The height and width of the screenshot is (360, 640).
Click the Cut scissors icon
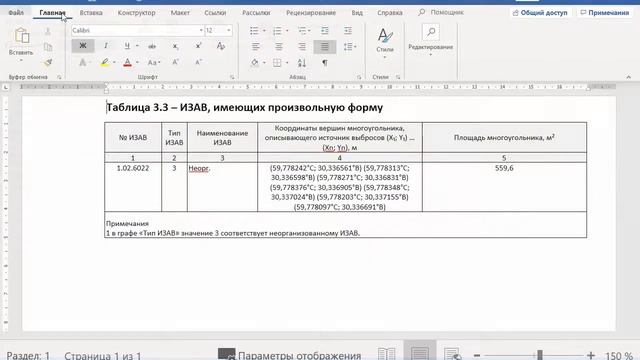[48, 32]
